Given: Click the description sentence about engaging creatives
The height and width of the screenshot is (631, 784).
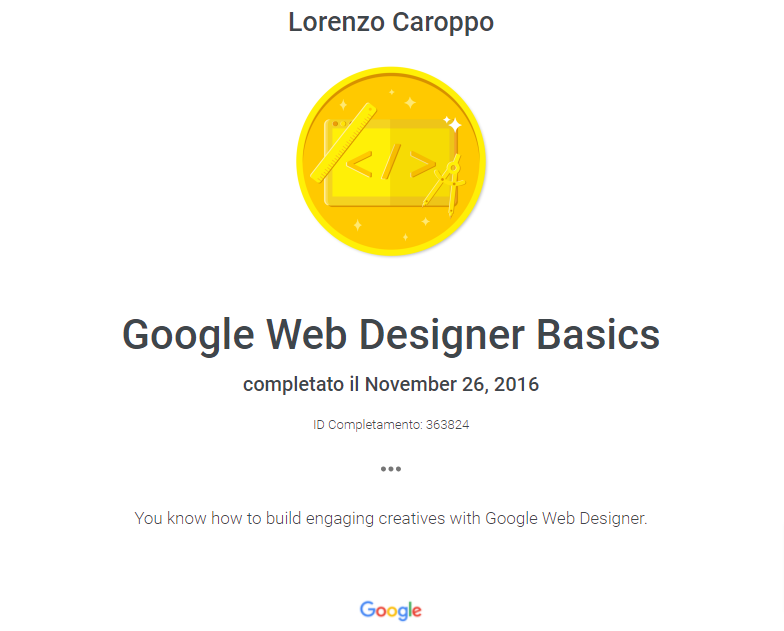Looking at the screenshot, I should click(x=391, y=519).
